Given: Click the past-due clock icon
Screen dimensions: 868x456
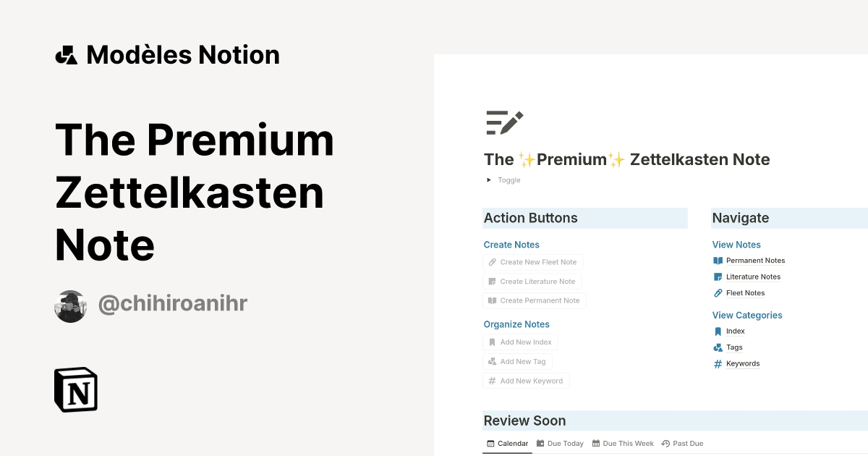Looking at the screenshot, I should pyautogui.click(x=667, y=443).
